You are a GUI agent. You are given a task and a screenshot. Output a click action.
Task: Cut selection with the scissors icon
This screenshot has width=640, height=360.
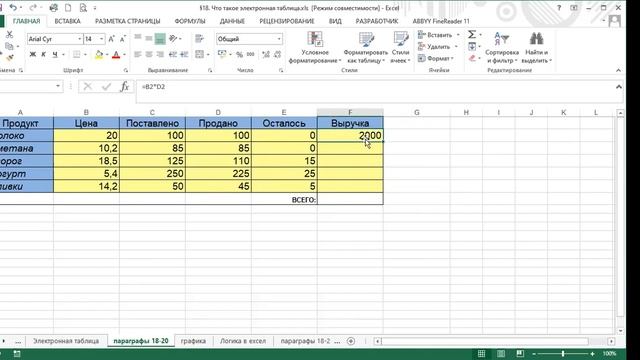click(9, 35)
